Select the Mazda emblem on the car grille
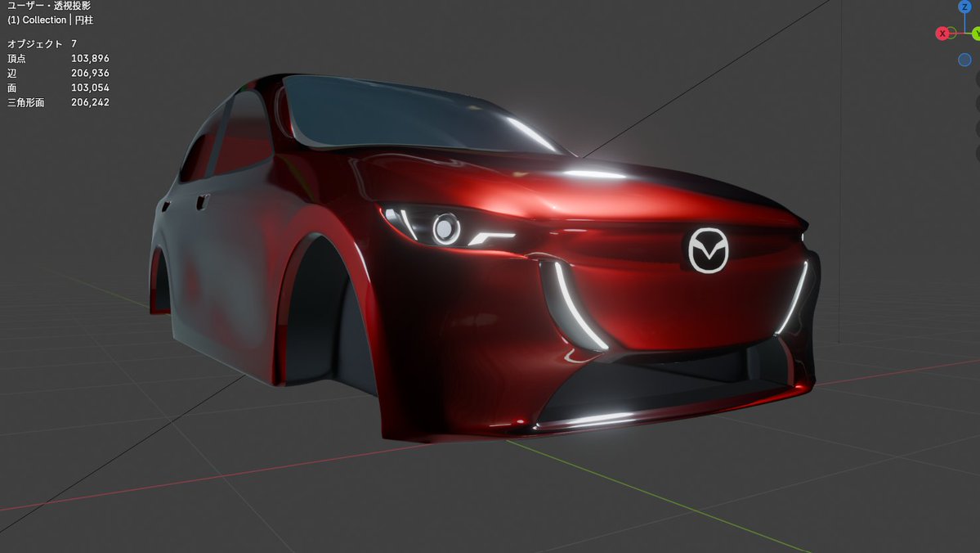The image size is (980, 553). pyautogui.click(x=708, y=250)
